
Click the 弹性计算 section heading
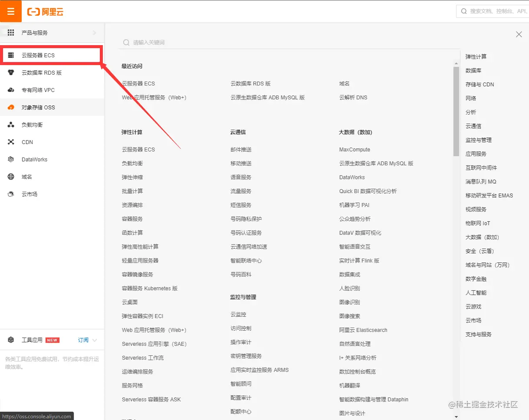pos(132,132)
